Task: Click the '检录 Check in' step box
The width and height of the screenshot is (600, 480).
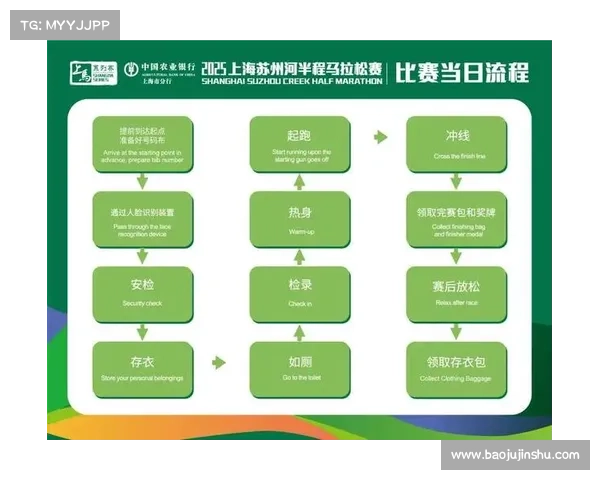Action: tap(300, 295)
